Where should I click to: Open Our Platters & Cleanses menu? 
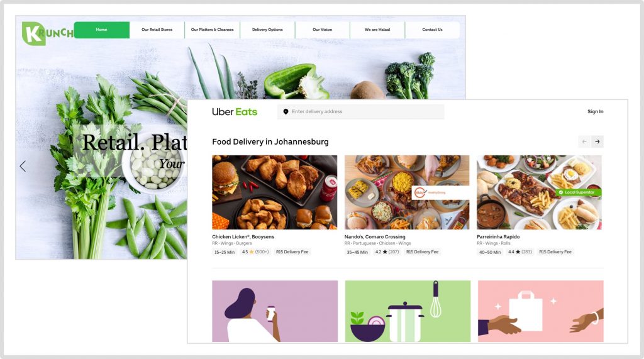point(212,30)
